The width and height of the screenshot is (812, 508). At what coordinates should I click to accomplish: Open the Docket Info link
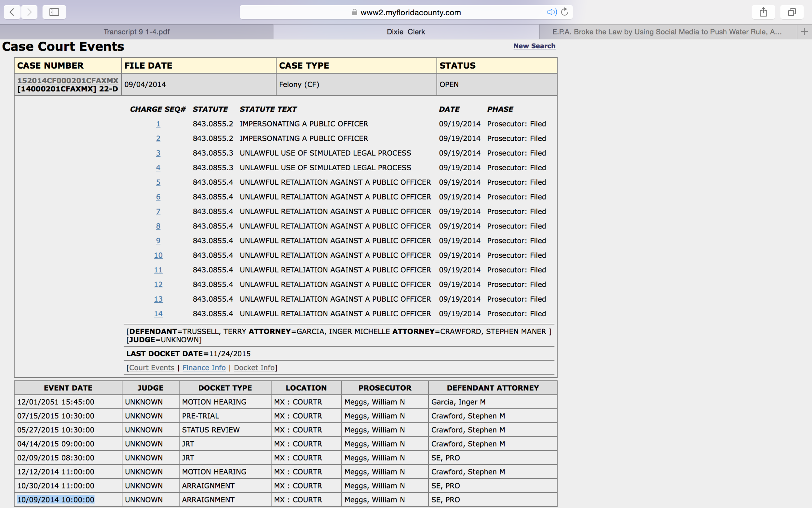point(254,368)
